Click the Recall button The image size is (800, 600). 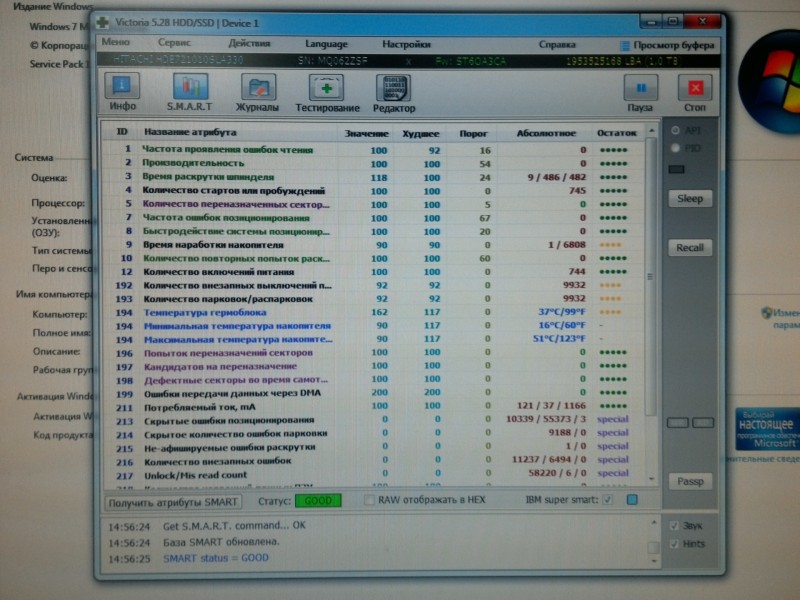point(690,247)
